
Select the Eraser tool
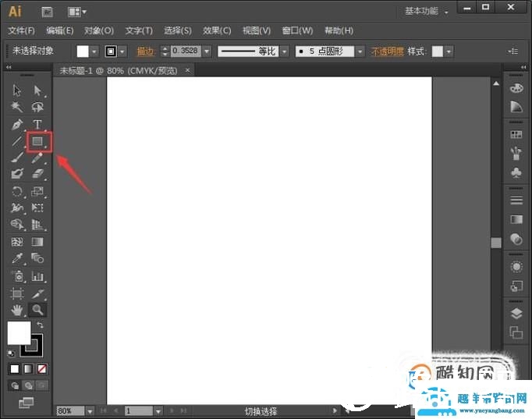37,174
